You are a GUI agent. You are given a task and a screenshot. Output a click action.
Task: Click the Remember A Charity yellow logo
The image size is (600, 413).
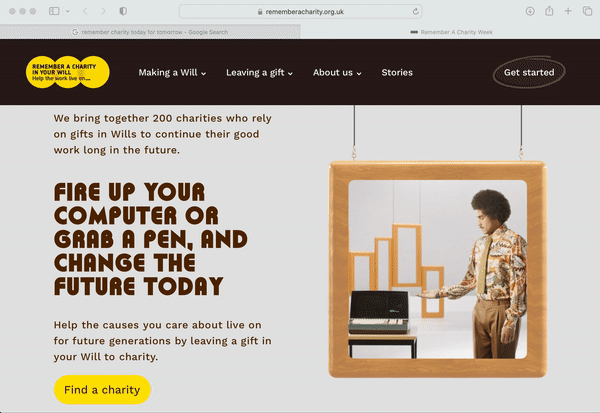pyautogui.click(x=68, y=72)
